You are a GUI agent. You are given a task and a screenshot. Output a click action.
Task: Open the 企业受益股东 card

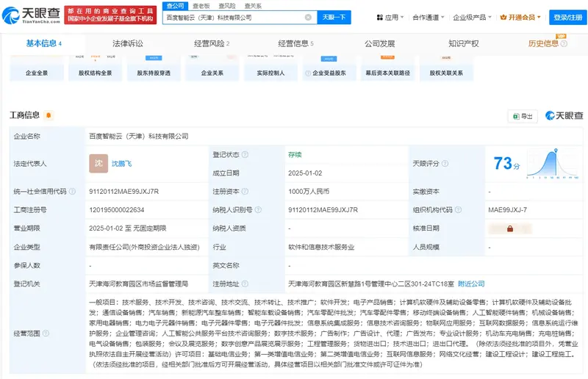pyautogui.click(x=329, y=68)
